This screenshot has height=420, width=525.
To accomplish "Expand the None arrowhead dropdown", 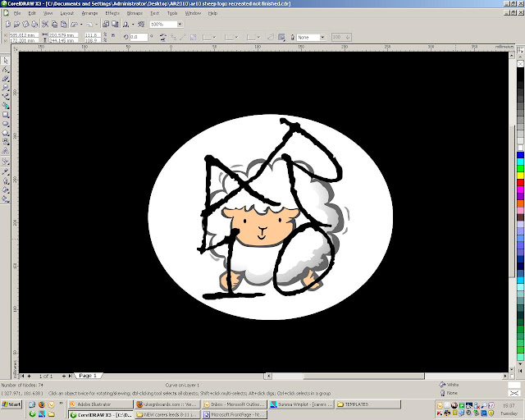I will coord(323,37).
